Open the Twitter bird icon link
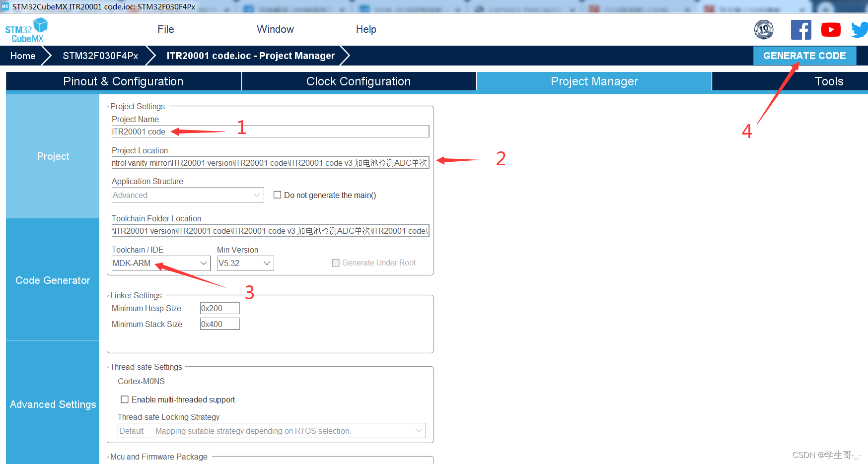The height and width of the screenshot is (464, 868). pos(860,30)
